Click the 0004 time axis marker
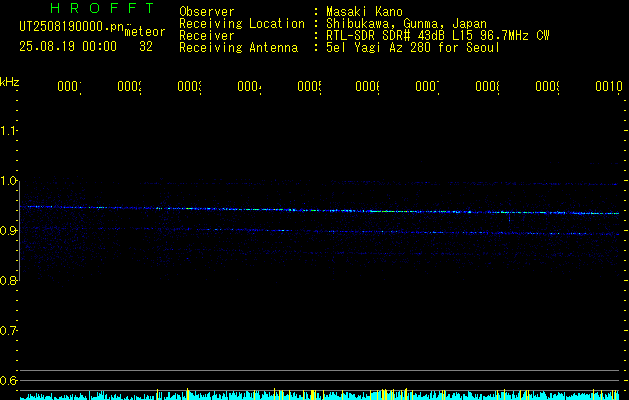Viewport: 629px width, 400px height. point(249,87)
